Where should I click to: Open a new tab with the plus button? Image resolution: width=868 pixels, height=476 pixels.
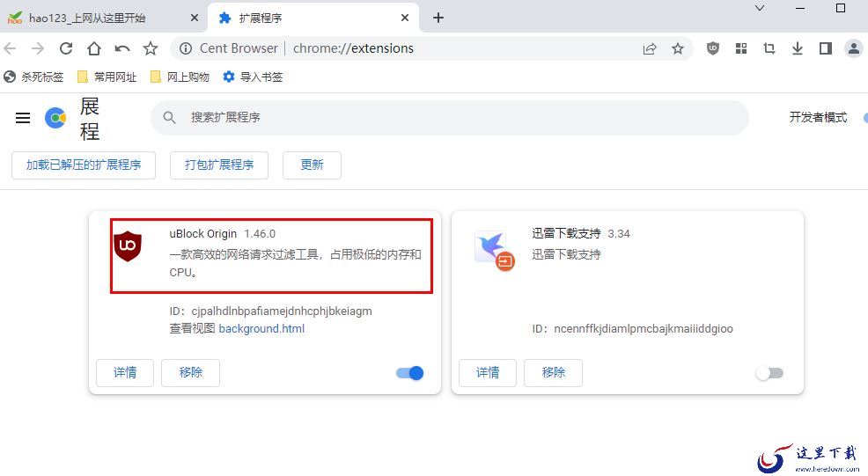(438, 18)
